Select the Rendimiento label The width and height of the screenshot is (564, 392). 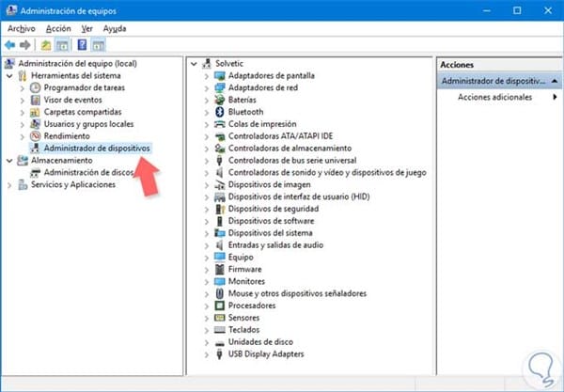pos(67,136)
